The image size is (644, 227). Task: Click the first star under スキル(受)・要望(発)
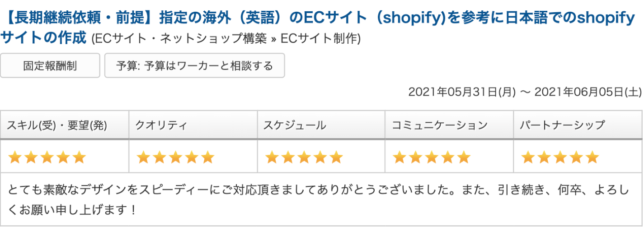[x=15, y=158]
